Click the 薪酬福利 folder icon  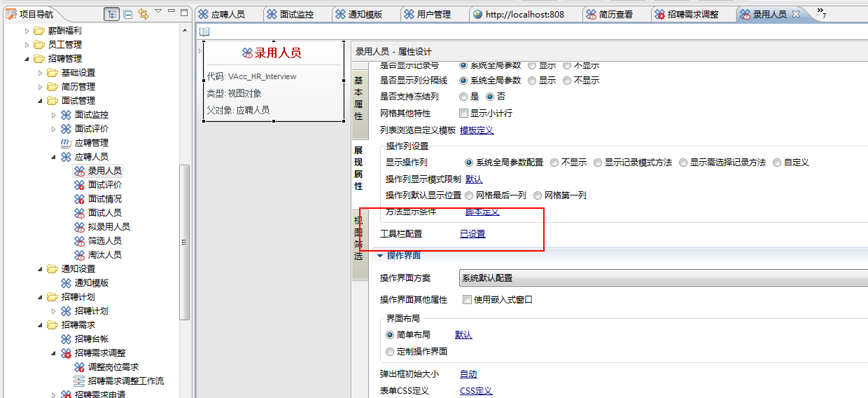(39, 30)
